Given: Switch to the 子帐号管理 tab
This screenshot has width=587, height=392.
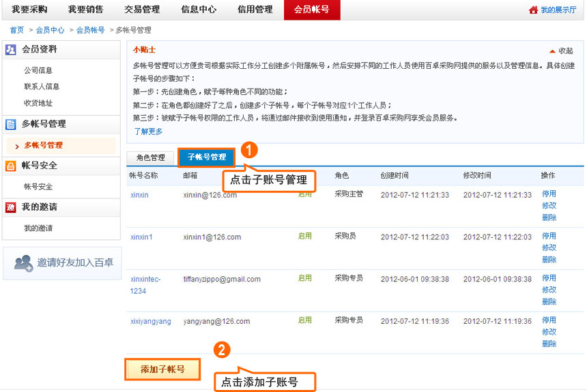Looking at the screenshot, I should [207, 157].
